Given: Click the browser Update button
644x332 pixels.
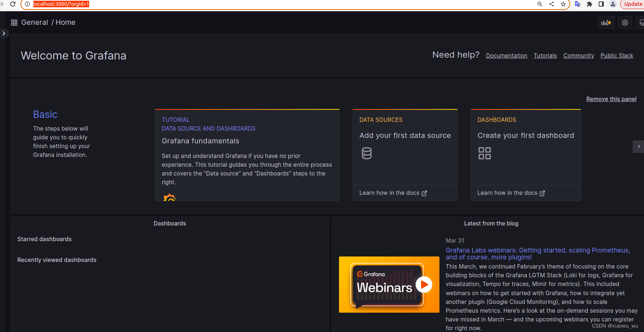Looking at the screenshot, I should pyautogui.click(x=632, y=4).
